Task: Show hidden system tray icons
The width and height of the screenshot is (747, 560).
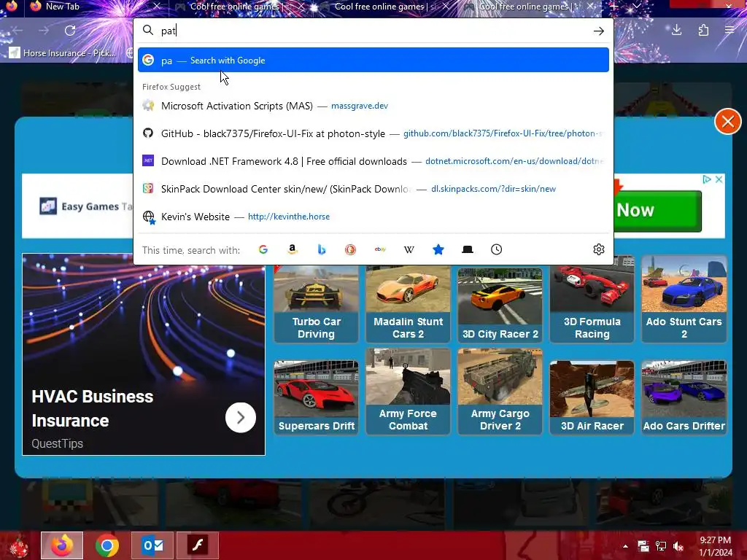Action: point(625,546)
